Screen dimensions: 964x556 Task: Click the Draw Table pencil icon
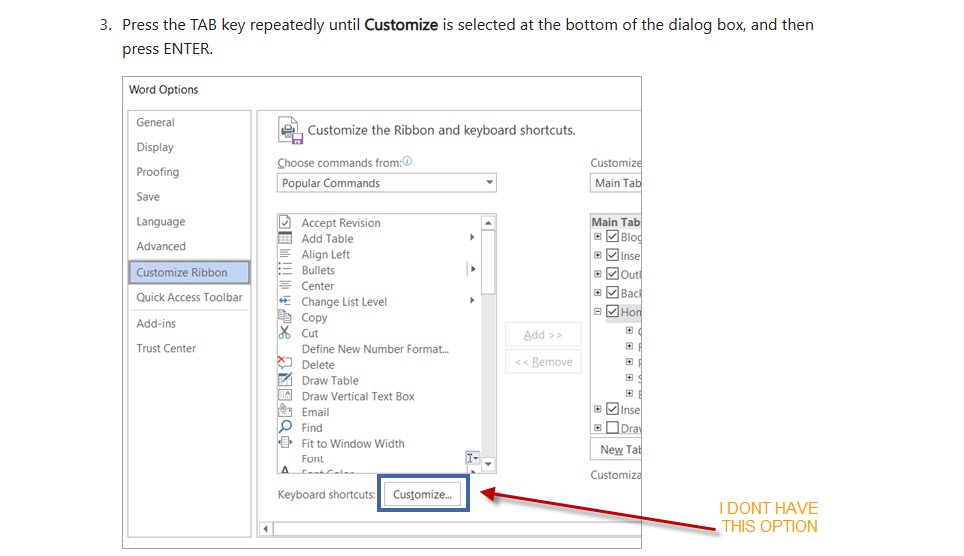tap(285, 379)
